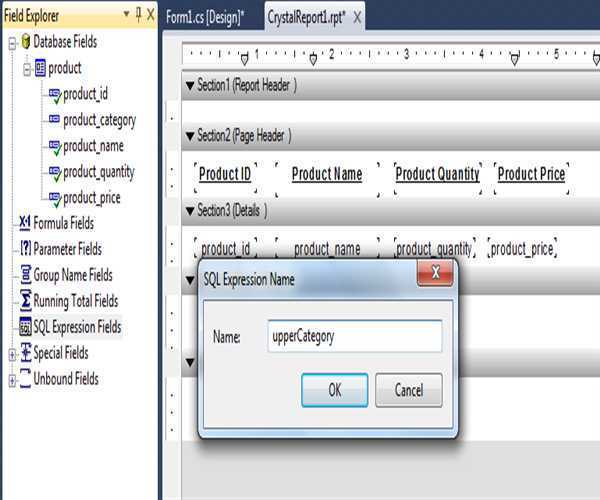Pin the Field Explorer panel
Viewport: 600px width, 500px height.
coord(137,15)
